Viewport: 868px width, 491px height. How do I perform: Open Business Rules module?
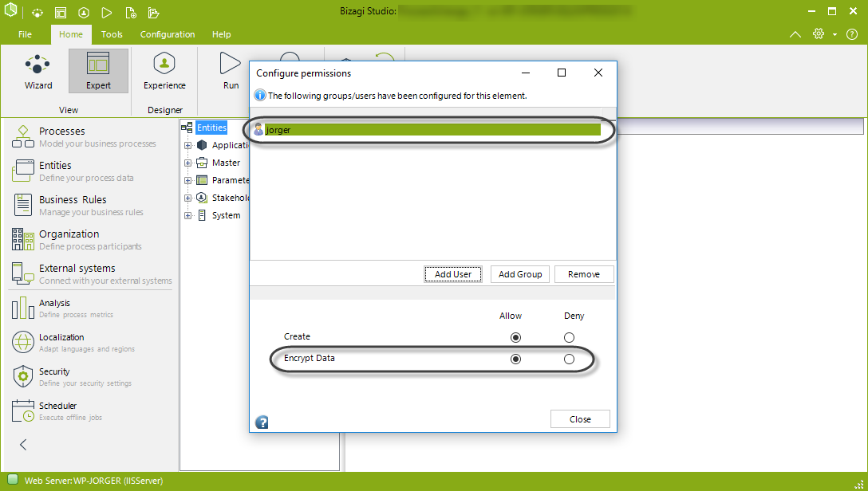[77, 205]
